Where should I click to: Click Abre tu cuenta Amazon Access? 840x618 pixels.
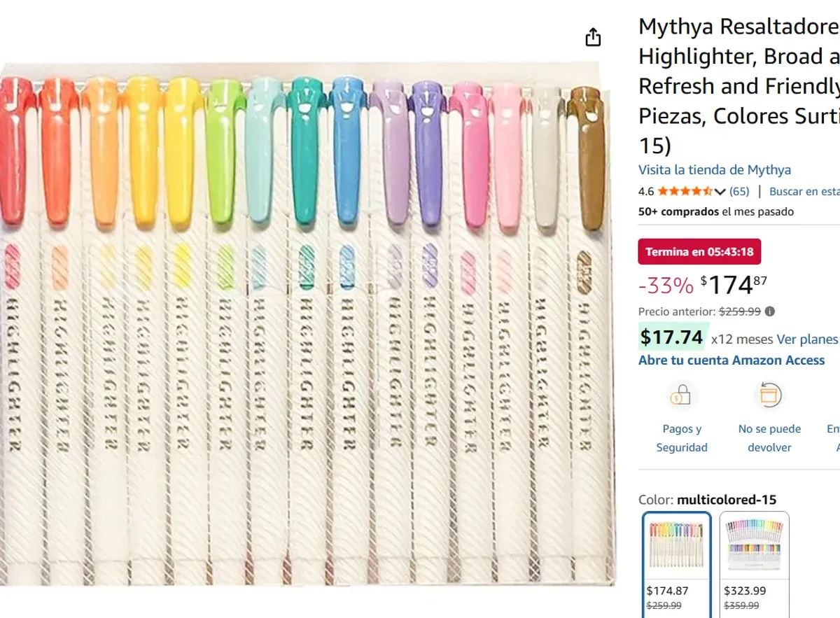pyautogui.click(x=731, y=360)
